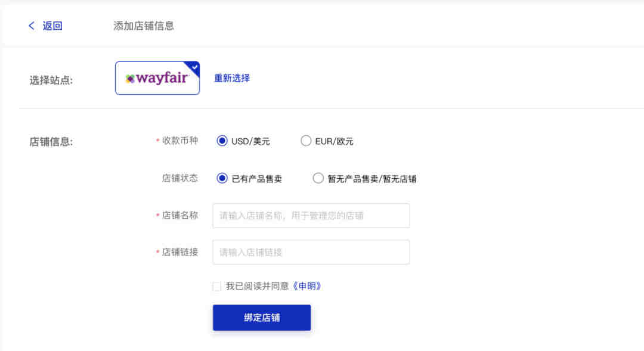
Task: Click the 选择站点 section label
Action: (x=51, y=80)
